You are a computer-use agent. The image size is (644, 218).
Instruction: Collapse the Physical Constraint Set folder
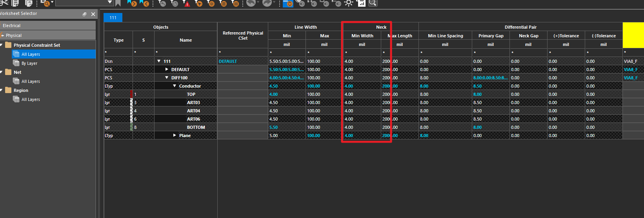coord(2,45)
